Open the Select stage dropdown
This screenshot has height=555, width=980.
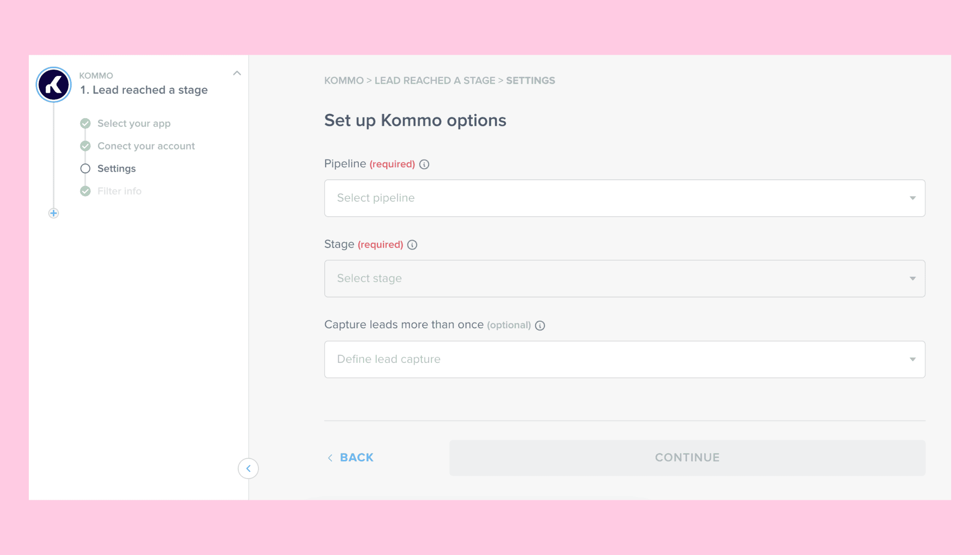(625, 279)
